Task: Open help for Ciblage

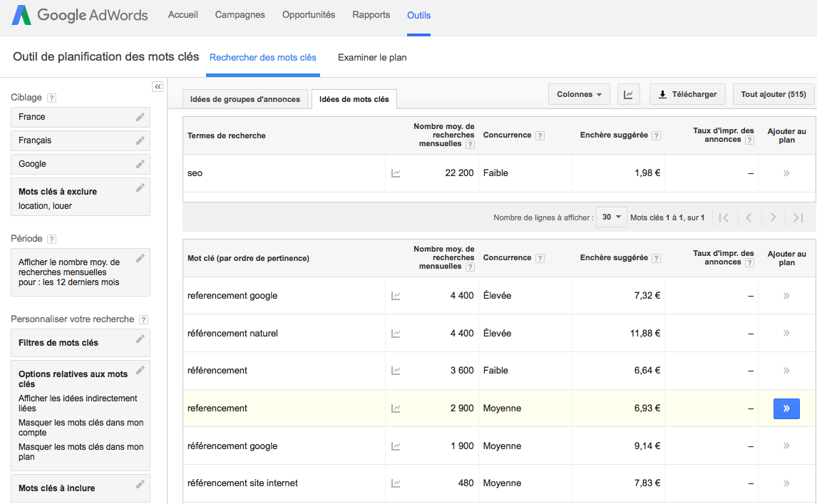Action: (51, 98)
